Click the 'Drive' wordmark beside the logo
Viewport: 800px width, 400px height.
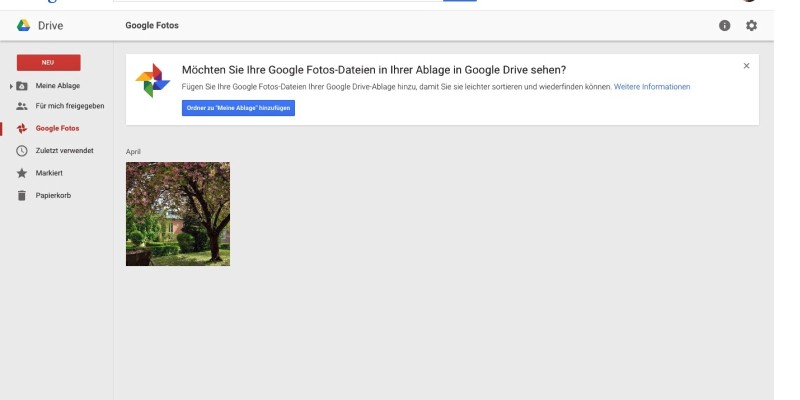point(50,25)
